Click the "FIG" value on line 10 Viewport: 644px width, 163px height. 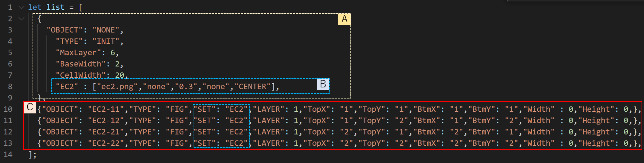coord(177,109)
